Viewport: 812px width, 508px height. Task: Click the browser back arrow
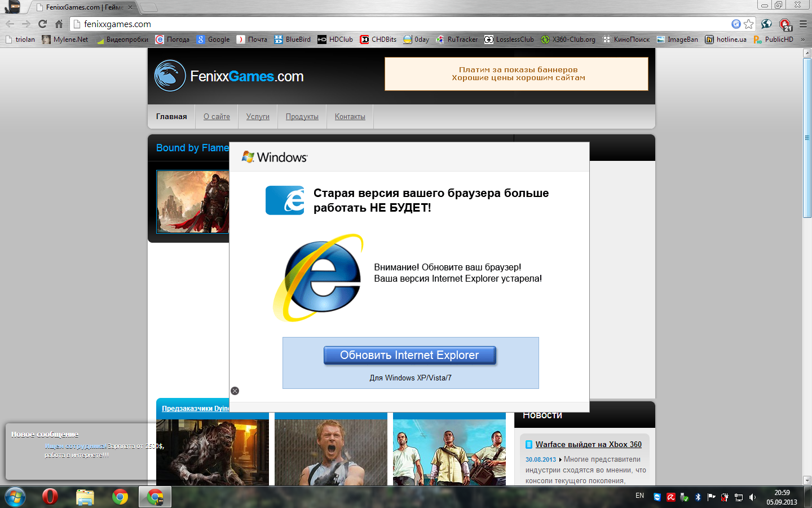click(10, 24)
